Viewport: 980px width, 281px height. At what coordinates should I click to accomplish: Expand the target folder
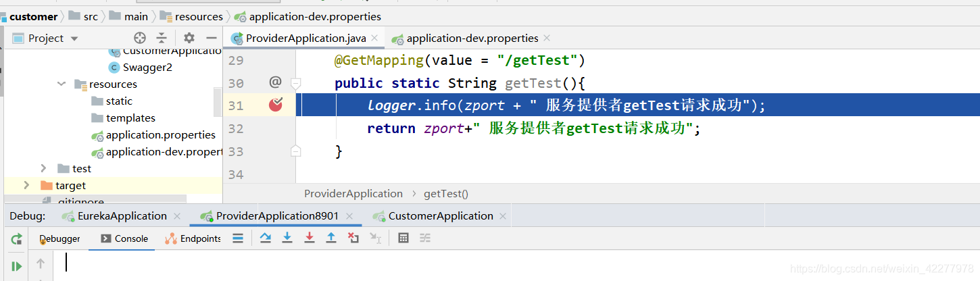(26, 185)
